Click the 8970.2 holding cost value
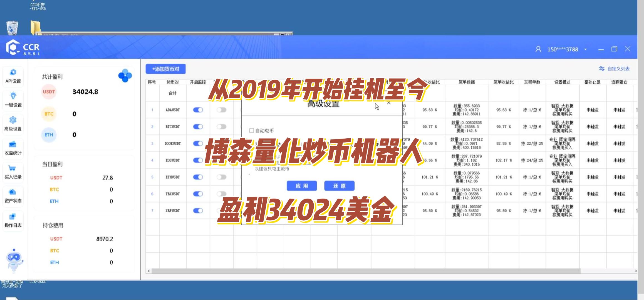 105,239
